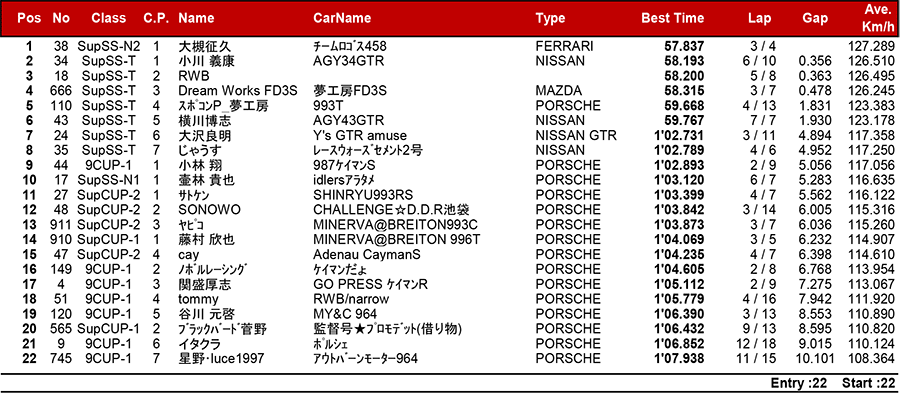Click the Pos column header
The image size is (900, 394).
coord(29,18)
